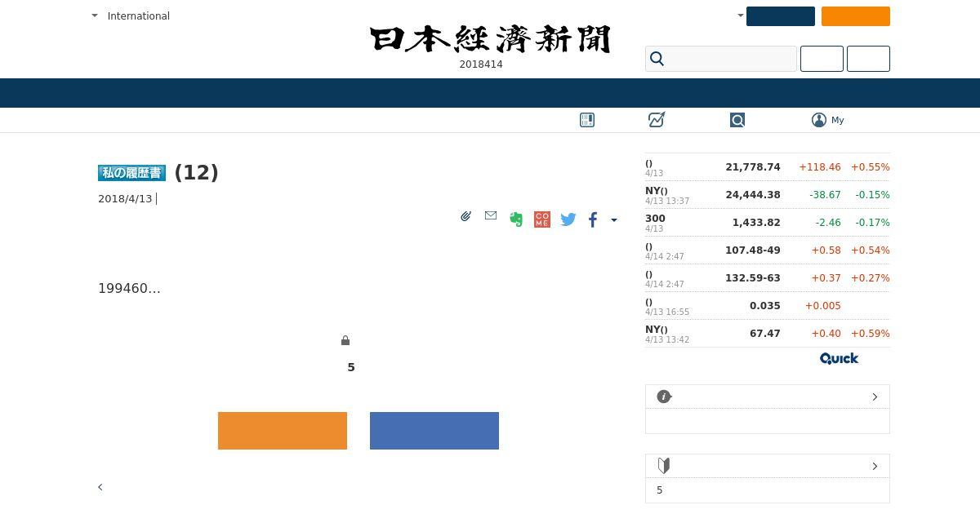Go to the Nikkei masthead homepage logo

pyautogui.click(x=490, y=39)
